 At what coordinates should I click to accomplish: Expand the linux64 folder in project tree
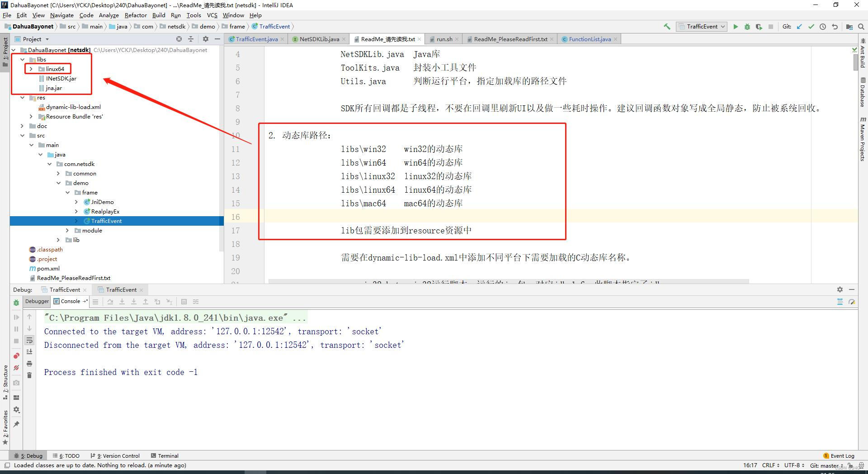coord(30,69)
